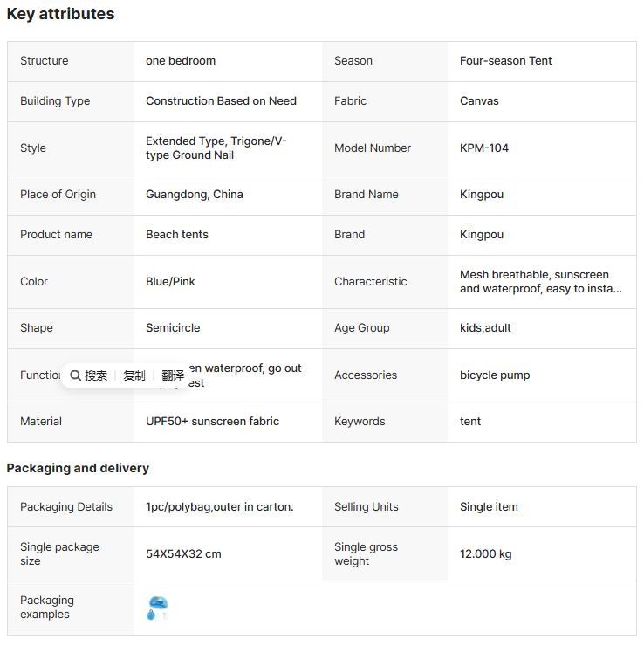Click the Single package size value
This screenshot has width=644, height=646.
[183, 554]
